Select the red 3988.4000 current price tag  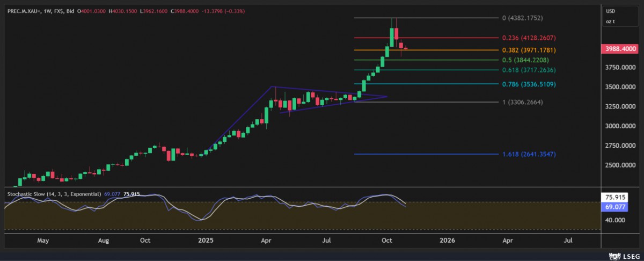click(620, 49)
